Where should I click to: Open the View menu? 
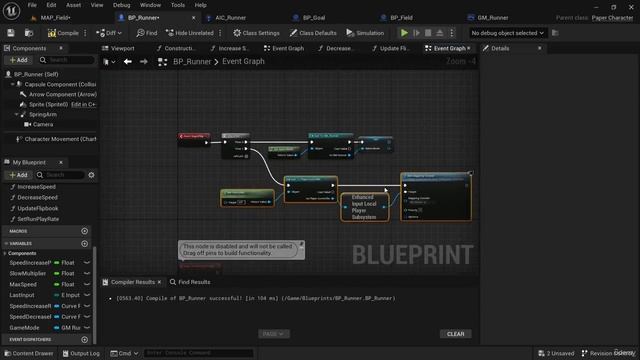(x=97, y=5)
